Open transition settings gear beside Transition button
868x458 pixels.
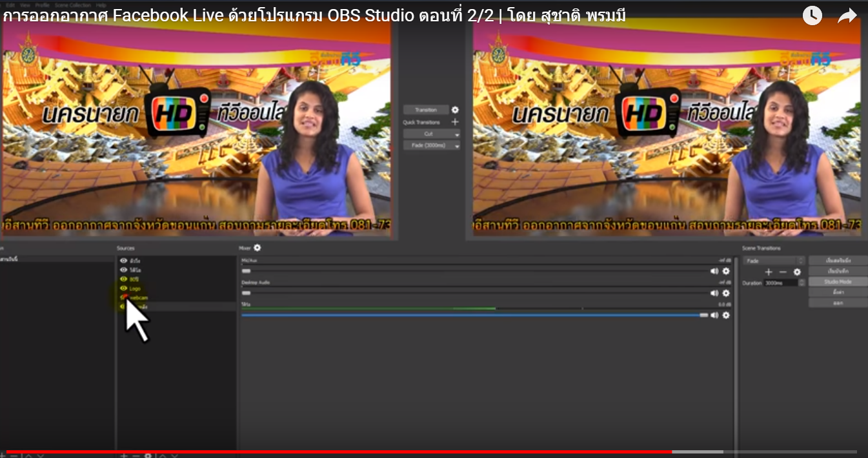[455, 110]
